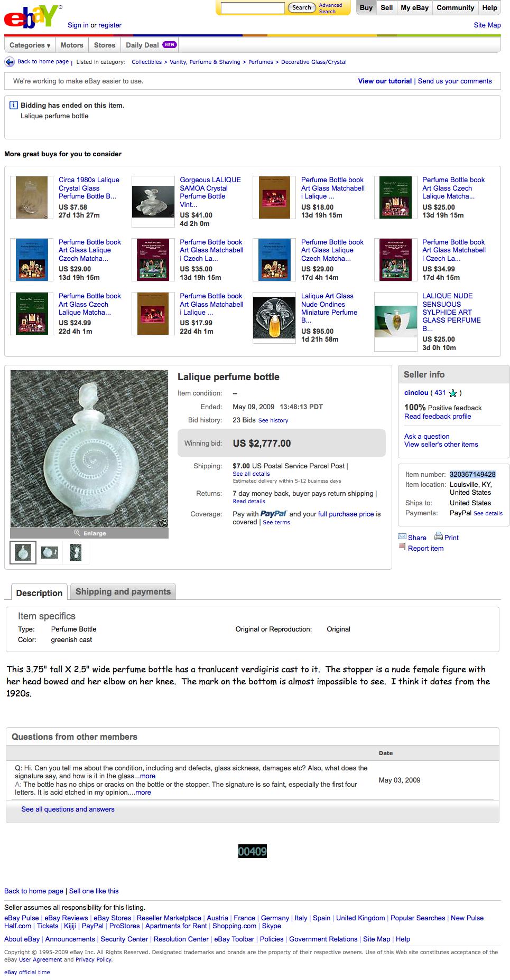Click the Print printer icon

point(439,536)
